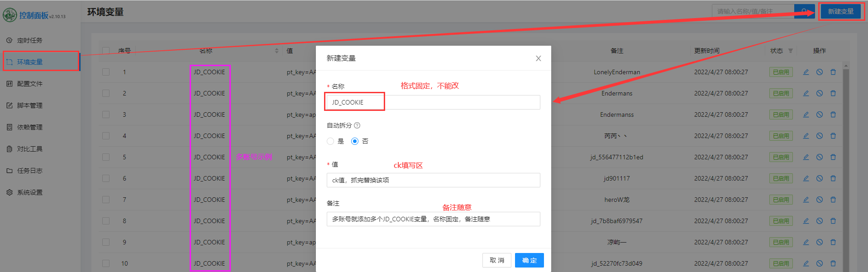The height and width of the screenshot is (272, 868).
Task: Click the delete icon for heroW龙 row
Action: click(x=833, y=200)
